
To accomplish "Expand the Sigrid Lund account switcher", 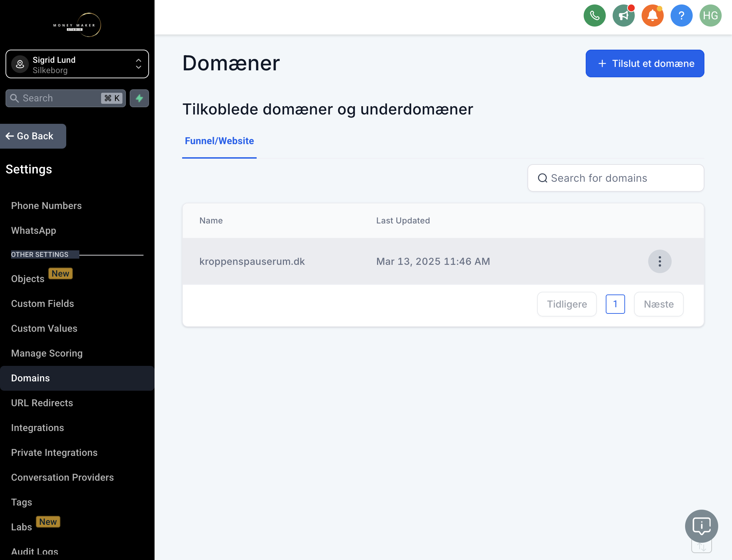I will point(77,64).
